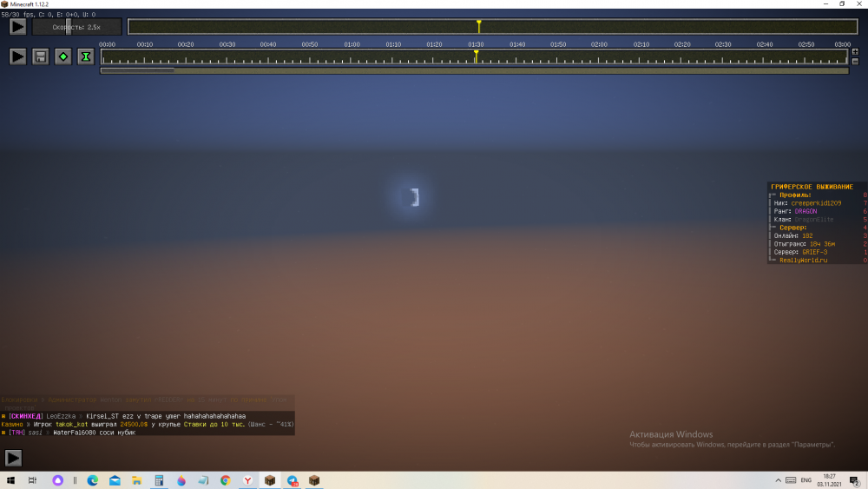
Task: Open Calculator from the taskbar
Action: (x=159, y=480)
